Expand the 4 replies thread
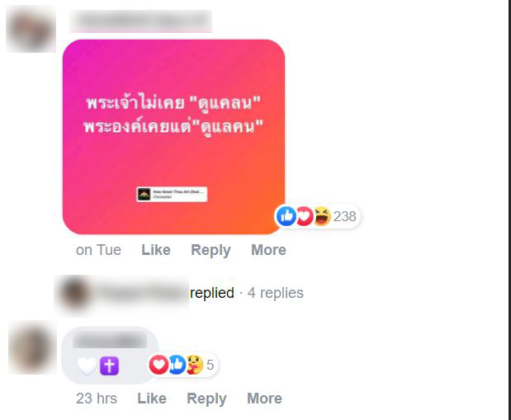 [276, 293]
